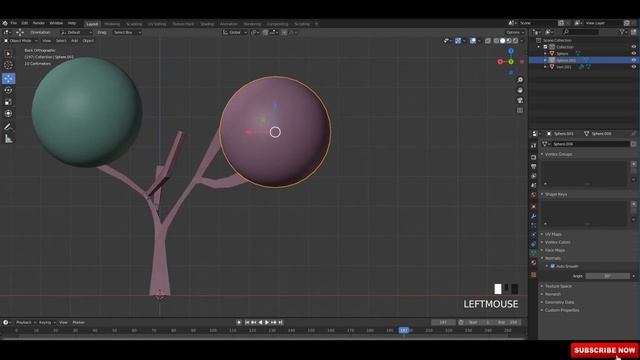Open the Scene properties tab
640x360 pixels.
pyautogui.click(x=533, y=185)
